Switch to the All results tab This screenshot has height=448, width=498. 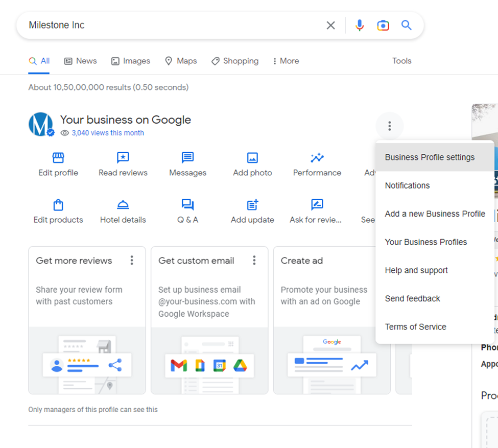click(39, 61)
